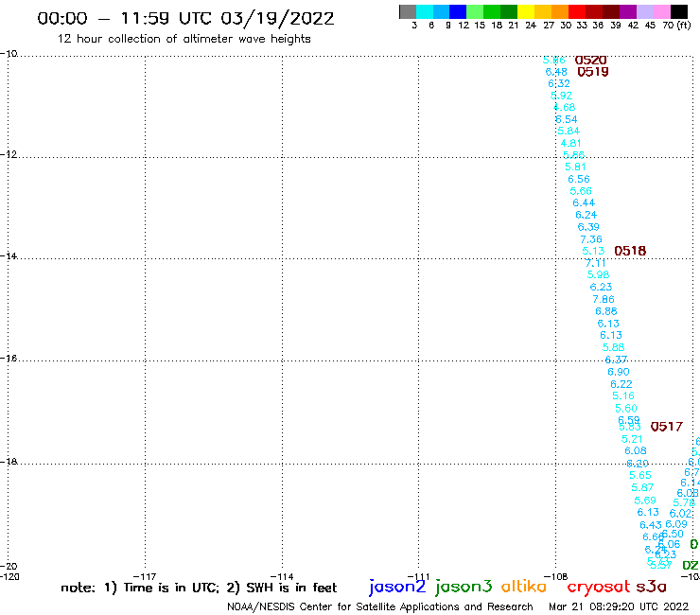Select the '0519' time marker
This screenshot has height=615, width=700.
593,72
